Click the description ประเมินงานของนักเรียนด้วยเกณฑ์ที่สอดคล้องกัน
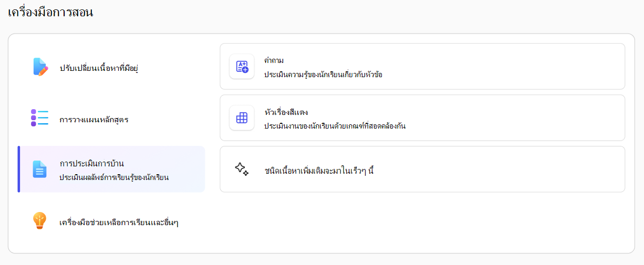This screenshot has height=265, width=644. pos(335,126)
